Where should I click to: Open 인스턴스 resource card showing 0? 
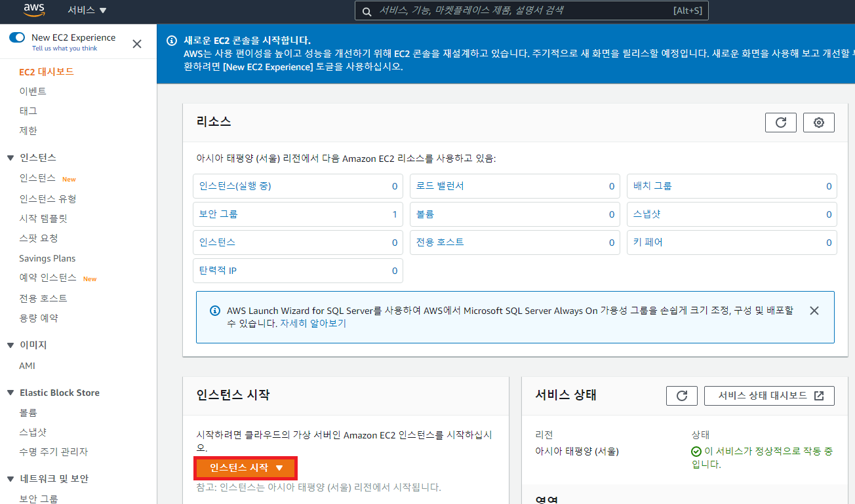298,242
